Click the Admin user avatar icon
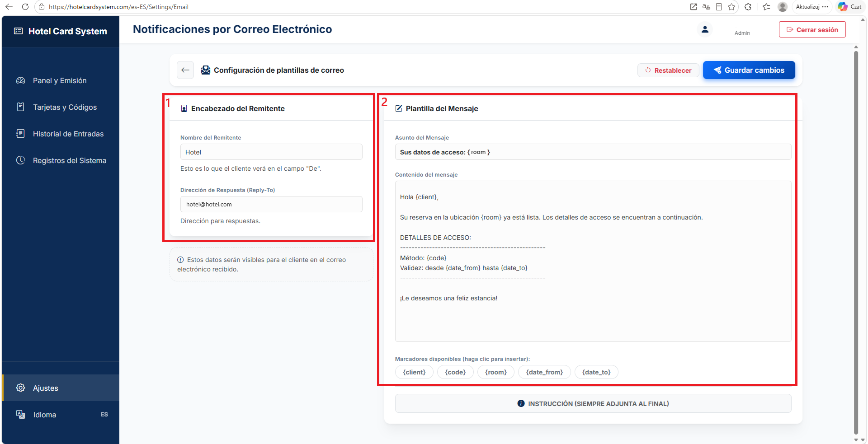This screenshot has height=444, width=868. (x=705, y=30)
